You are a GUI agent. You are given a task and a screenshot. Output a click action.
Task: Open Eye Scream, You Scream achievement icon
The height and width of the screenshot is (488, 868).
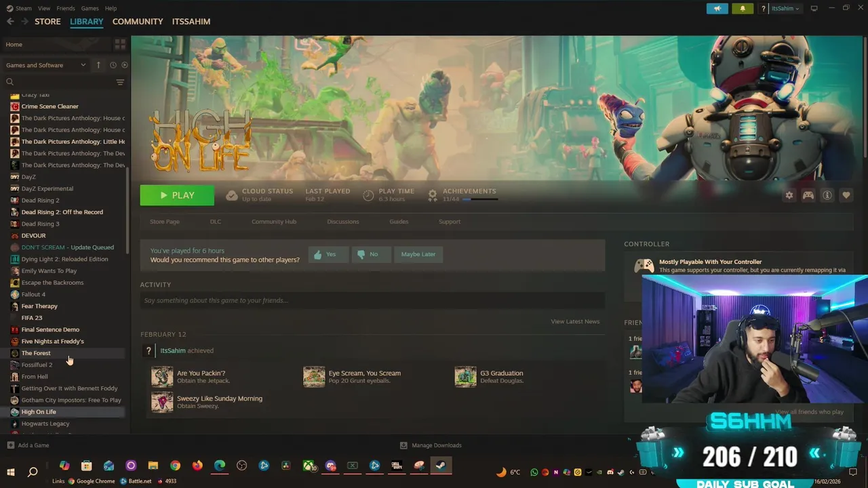click(x=314, y=377)
